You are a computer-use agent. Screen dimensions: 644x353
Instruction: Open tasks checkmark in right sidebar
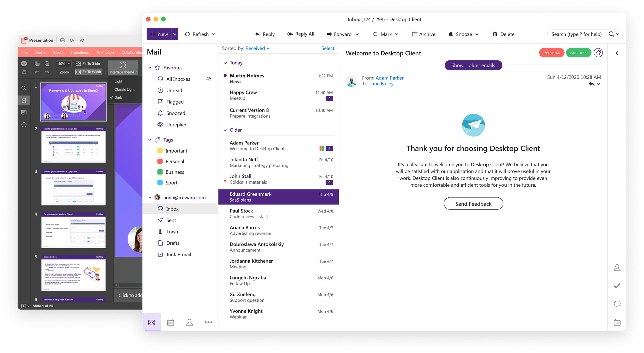[617, 286]
